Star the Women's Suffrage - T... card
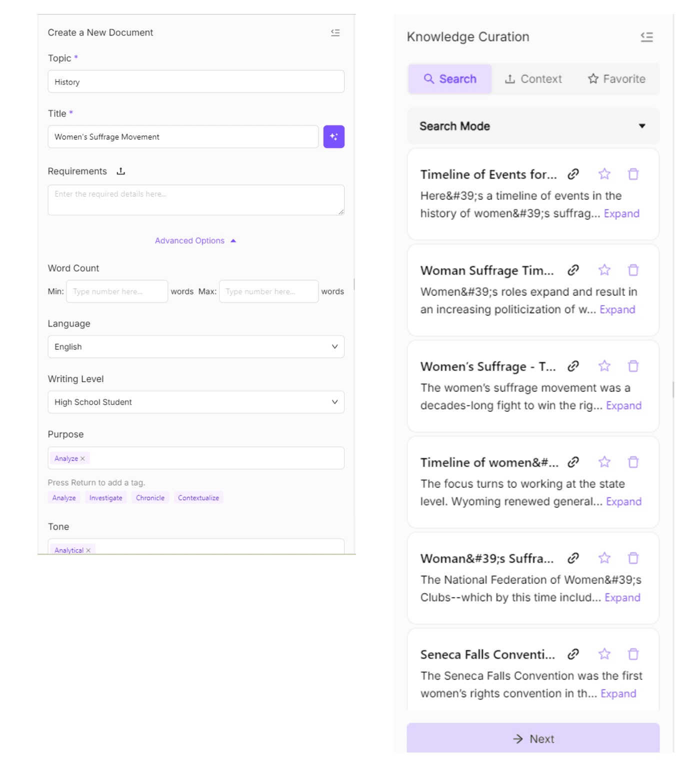The image size is (700, 768). (x=604, y=366)
